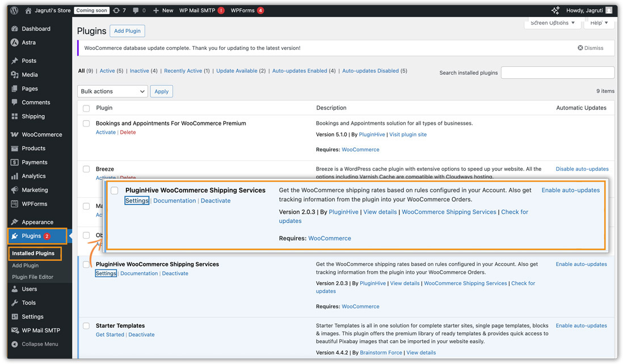Click the Add Plugin button beside Plugins title

coord(127,31)
